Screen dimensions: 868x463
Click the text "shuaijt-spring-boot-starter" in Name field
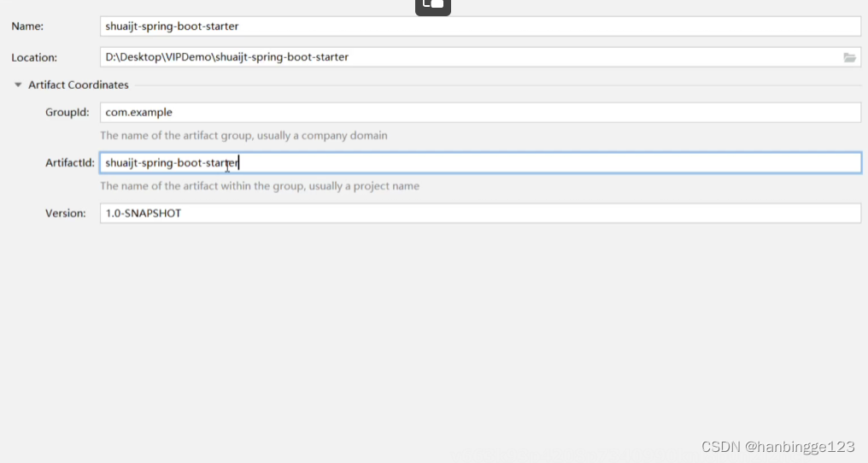(172, 26)
